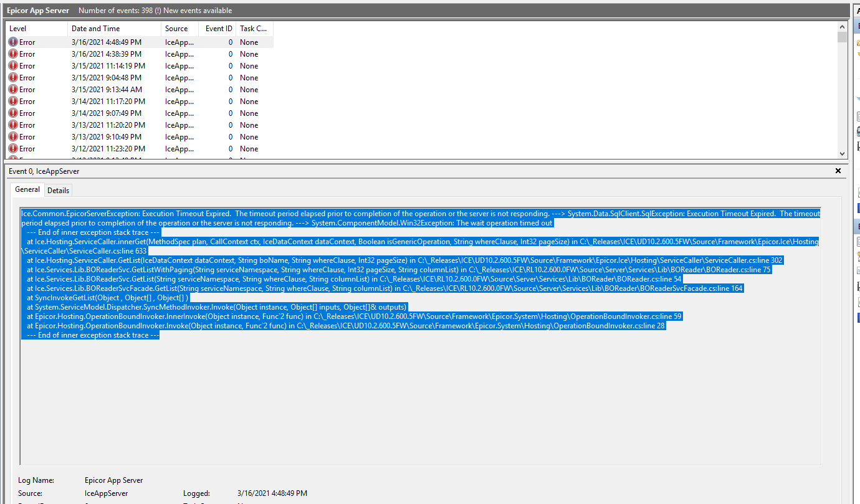
Task: Select the event dated 3/13/2021 9:10:49 PM
Action: pyautogui.click(x=140, y=137)
